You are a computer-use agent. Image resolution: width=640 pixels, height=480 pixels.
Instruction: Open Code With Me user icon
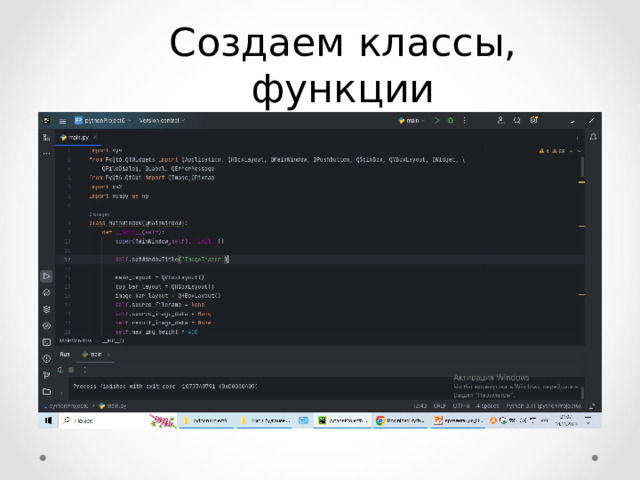[501, 120]
